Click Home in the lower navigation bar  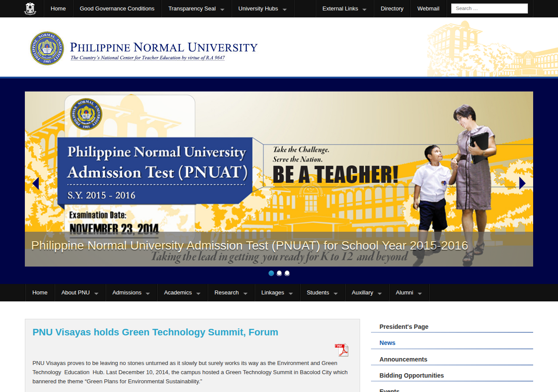pyautogui.click(x=40, y=293)
